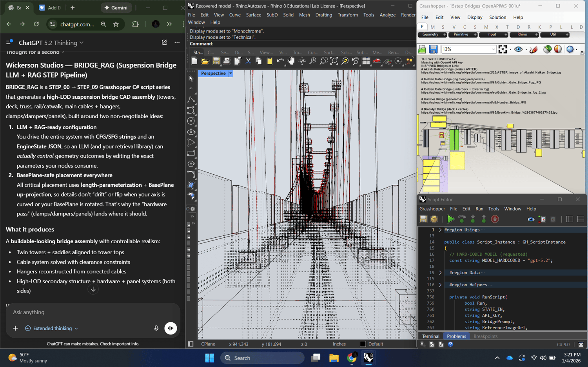Image resolution: width=588 pixels, height=367 pixels.
Task: Expand the #region Data code block
Action: click(x=440, y=273)
